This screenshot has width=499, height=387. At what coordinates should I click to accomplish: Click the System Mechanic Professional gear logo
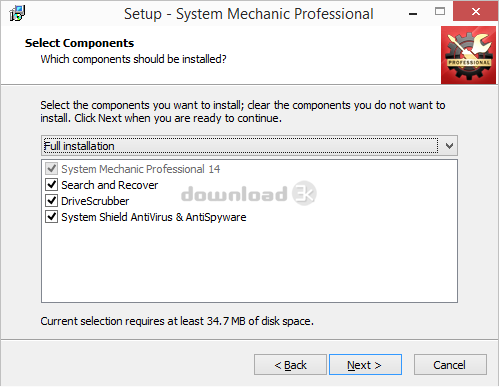tap(468, 55)
